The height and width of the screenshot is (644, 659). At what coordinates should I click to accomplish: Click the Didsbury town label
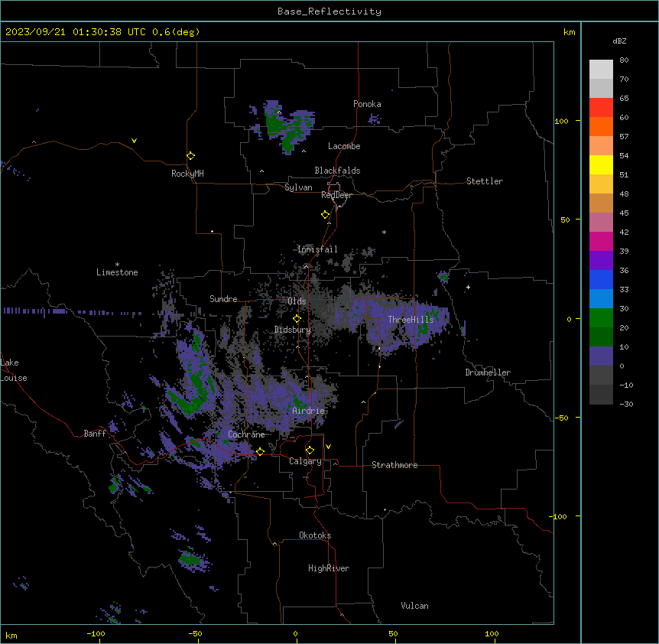tap(292, 330)
